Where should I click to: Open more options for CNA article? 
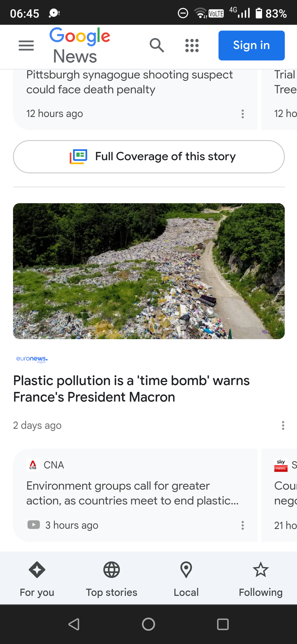(x=243, y=525)
